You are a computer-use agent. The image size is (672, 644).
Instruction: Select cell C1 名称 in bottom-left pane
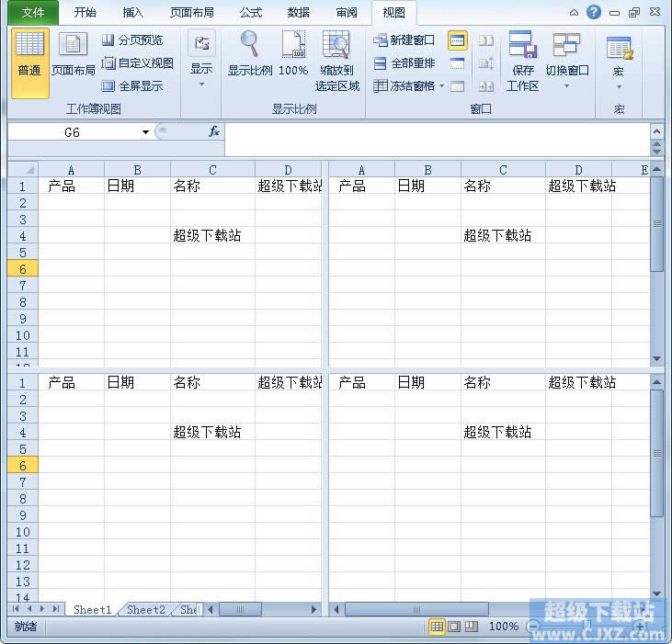pyautogui.click(x=212, y=382)
